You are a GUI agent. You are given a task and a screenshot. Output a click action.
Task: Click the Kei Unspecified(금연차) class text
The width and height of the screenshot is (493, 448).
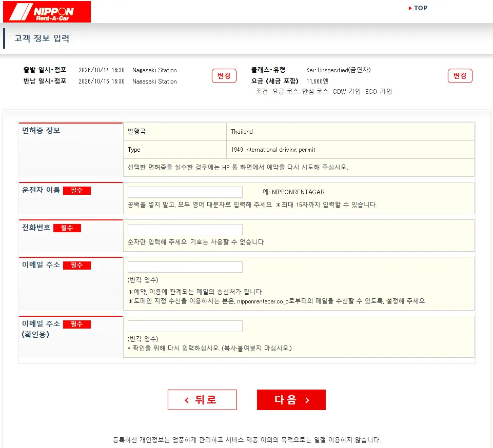coord(338,70)
